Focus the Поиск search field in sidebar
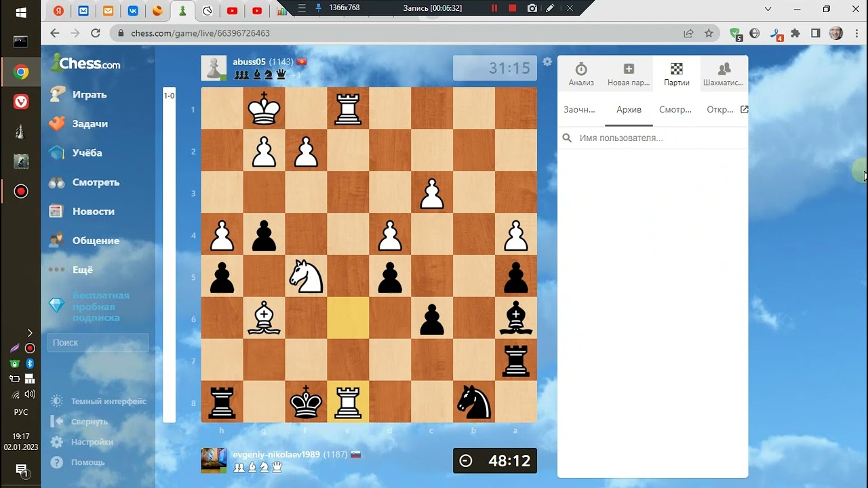Image resolution: width=868 pixels, height=488 pixels. point(98,342)
